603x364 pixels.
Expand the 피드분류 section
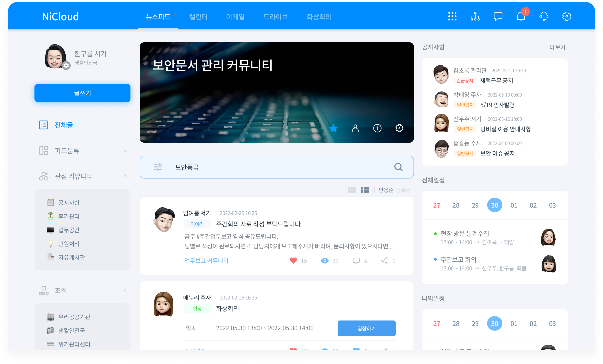point(125,151)
